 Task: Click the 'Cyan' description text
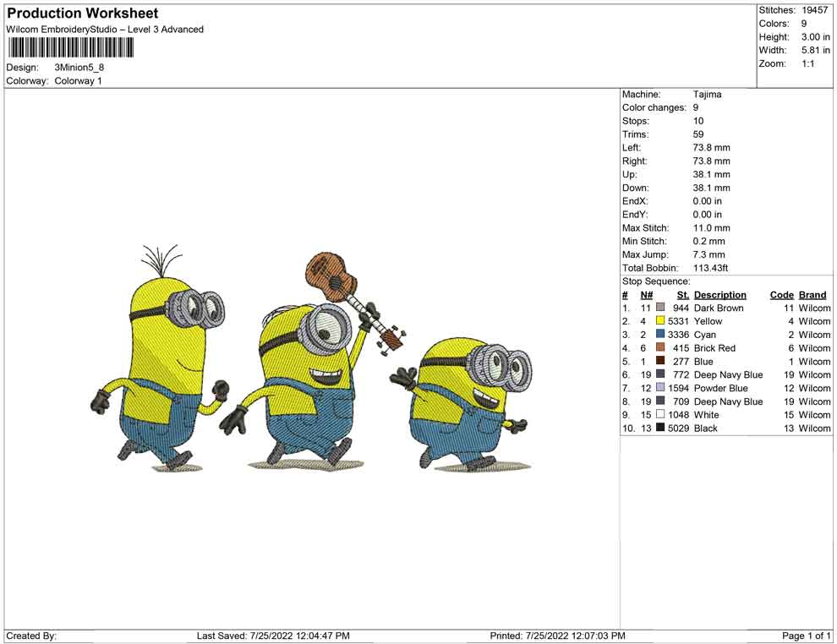pos(704,334)
